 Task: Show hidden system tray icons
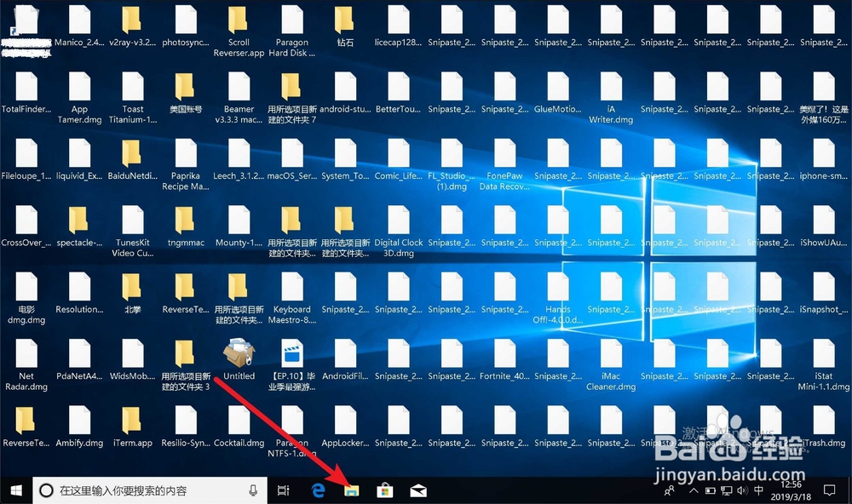(694, 491)
